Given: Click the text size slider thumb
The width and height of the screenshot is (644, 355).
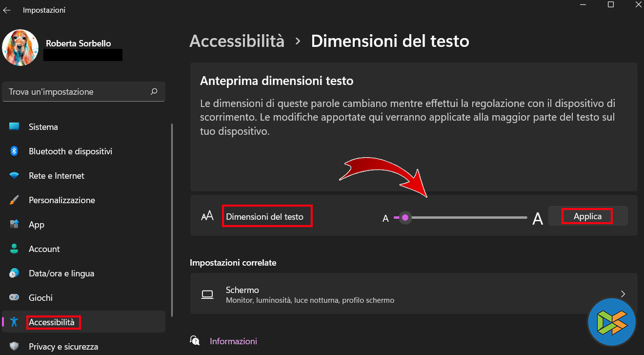Looking at the screenshot, I should tap(405, 218).
